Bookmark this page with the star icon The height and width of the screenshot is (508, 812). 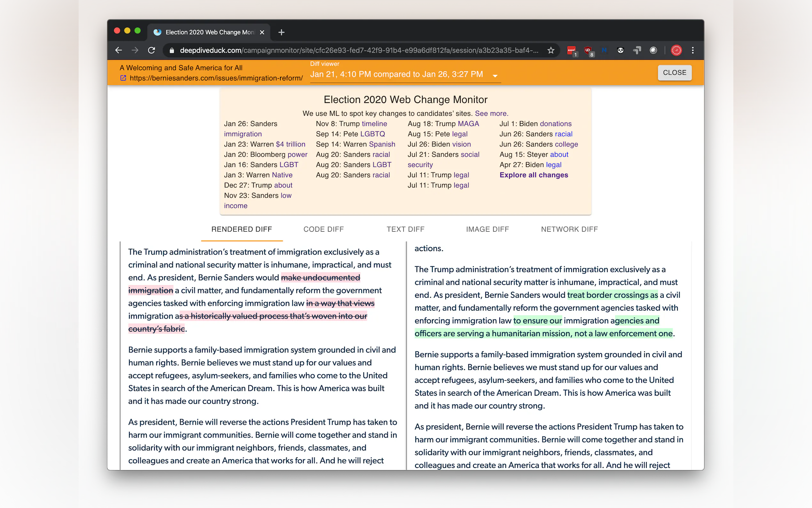pyautogui.click(x=550, y=51)
